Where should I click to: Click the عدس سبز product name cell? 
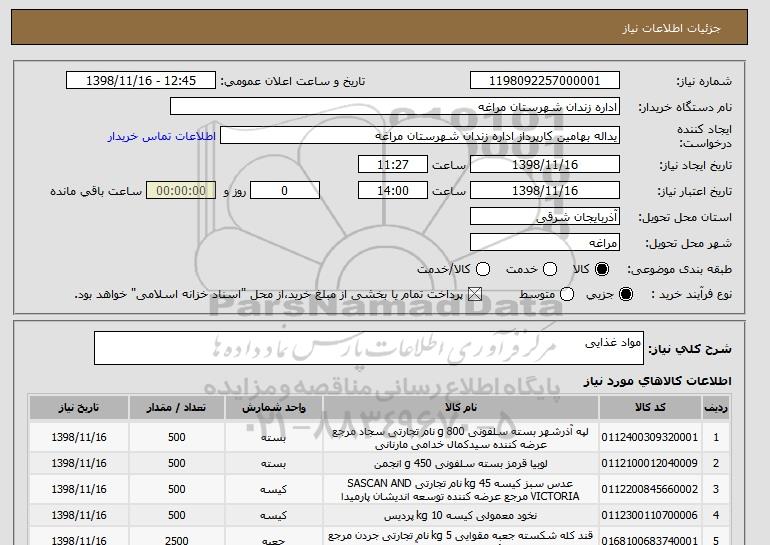[461, 490]
